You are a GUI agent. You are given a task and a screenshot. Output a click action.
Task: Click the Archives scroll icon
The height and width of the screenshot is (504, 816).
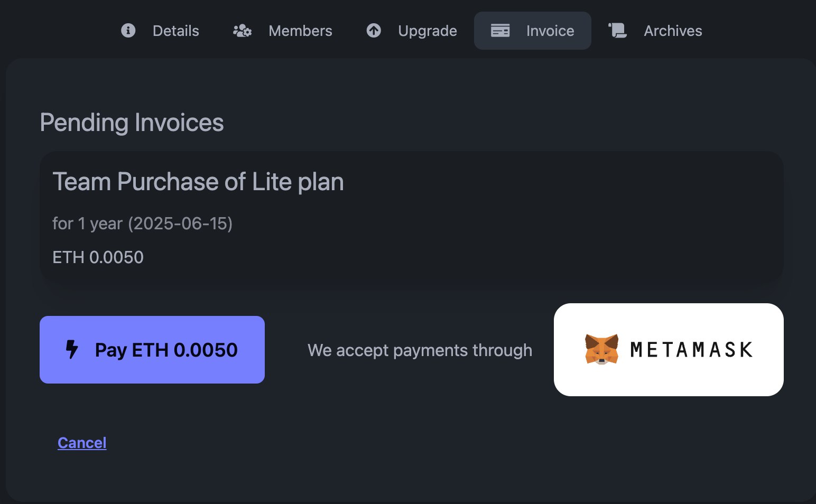coord(617,31)
